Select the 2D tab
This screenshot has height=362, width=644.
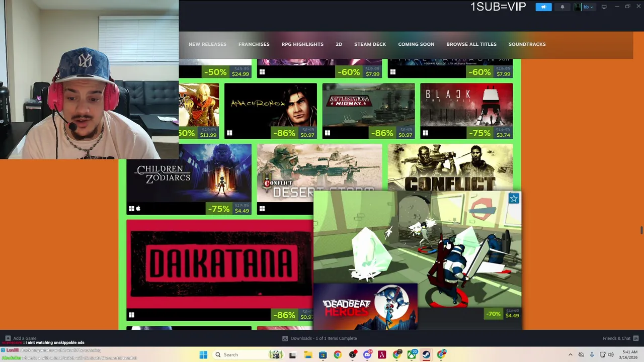[339, 44]
